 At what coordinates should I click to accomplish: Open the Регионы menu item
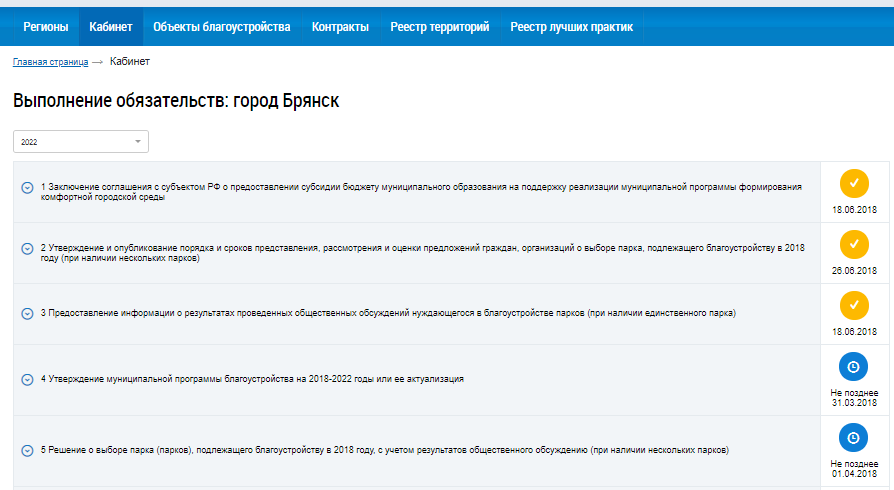pos(45,27)
